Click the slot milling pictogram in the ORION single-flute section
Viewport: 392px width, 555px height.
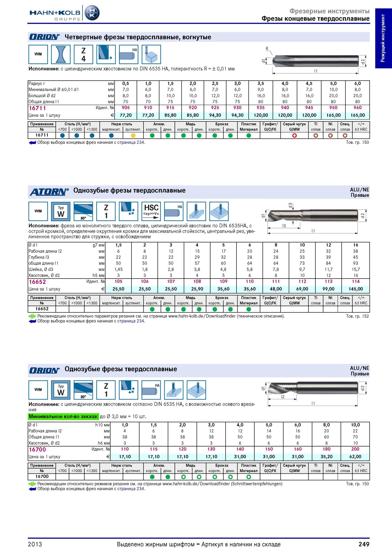[174, 390]
